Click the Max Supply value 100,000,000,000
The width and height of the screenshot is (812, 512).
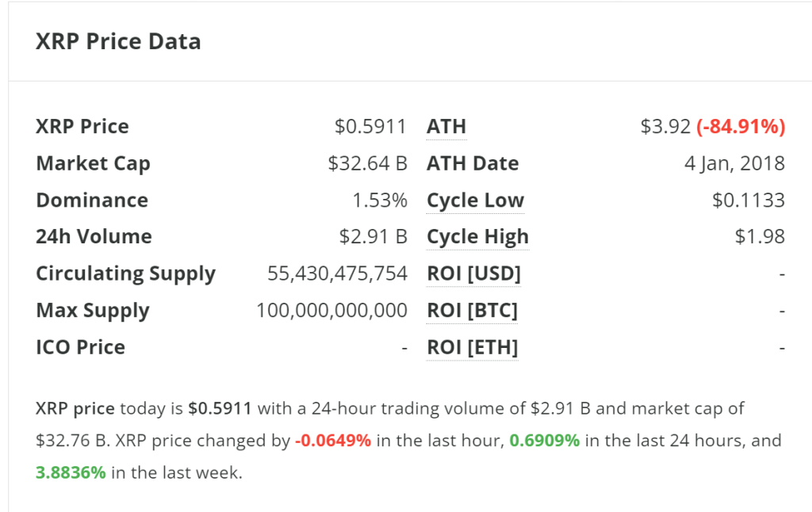point(331,311)
